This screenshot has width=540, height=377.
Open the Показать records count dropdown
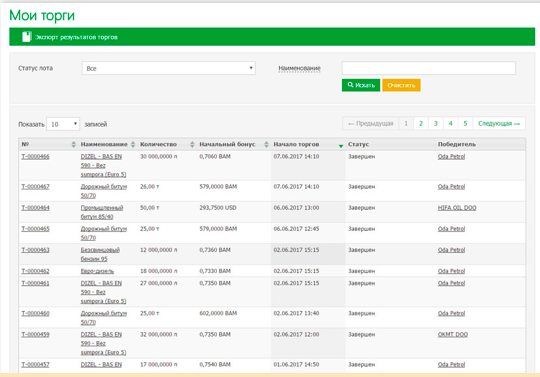(x=63, y=124)
